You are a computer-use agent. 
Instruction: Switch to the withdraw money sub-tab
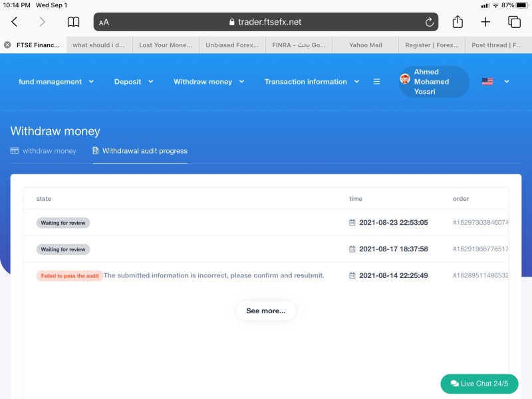[43, 151]
